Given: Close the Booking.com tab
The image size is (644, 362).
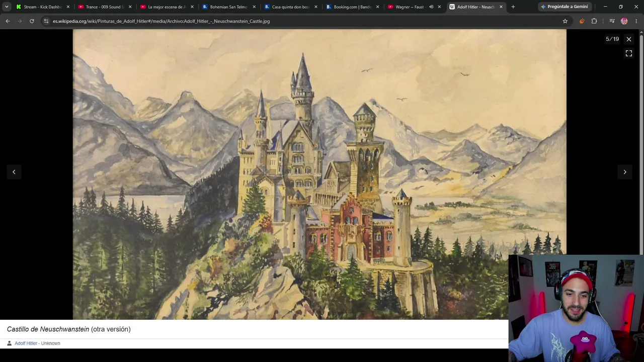Looking at the screenshot, I should 377,7.
